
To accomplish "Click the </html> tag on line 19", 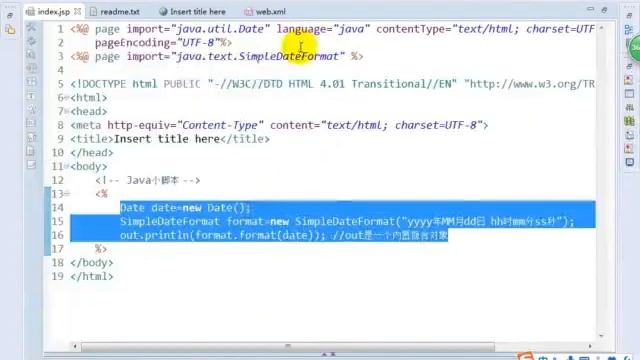I will pyautogui.click(x=91, y=276).
